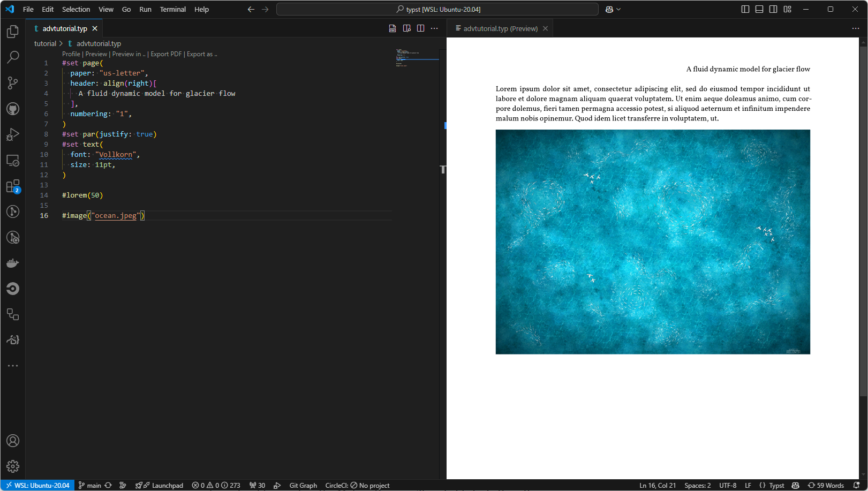Viewport: 868px width, 491px height.
Task: Open the Git Graph view
Action: coord(303,485)
